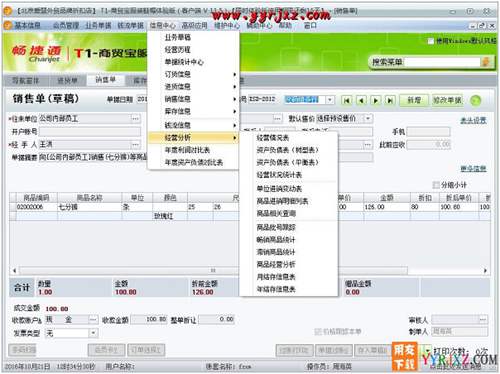
Task: Select the 七分裤 product name cell
Action: pyautogui.click(x=90, y=207)
